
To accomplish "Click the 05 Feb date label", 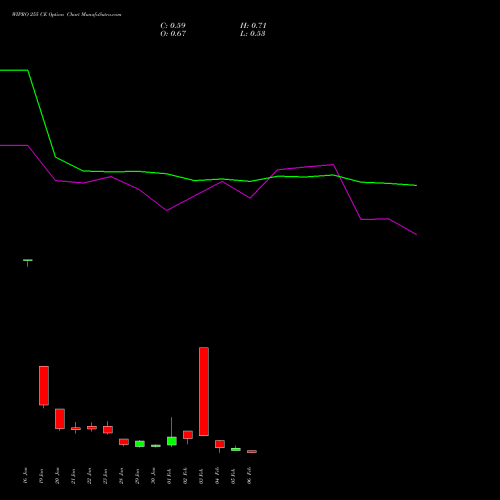I will pyautogui.click(x=233, y=476).
